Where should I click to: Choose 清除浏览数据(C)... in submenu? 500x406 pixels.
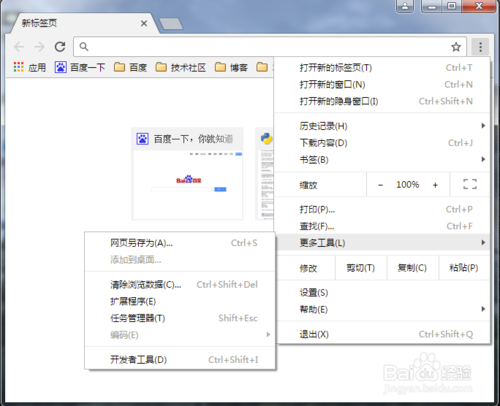pos(180,285)
